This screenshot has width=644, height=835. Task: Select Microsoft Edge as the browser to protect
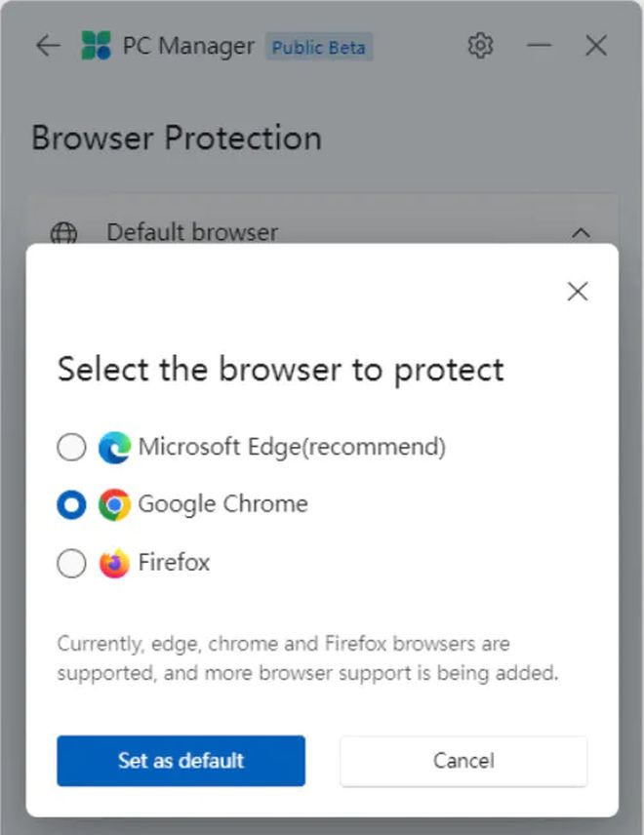click(x=70, y=447)
